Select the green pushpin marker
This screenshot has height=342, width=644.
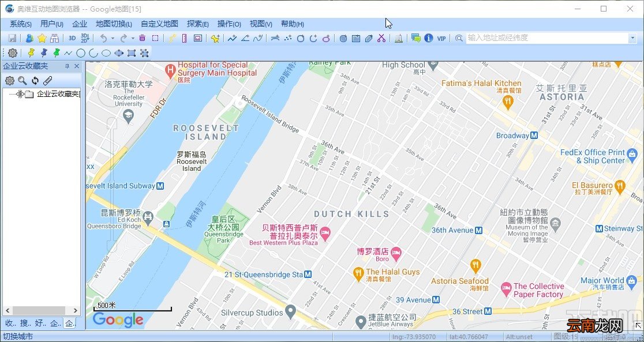coord(57,52)
